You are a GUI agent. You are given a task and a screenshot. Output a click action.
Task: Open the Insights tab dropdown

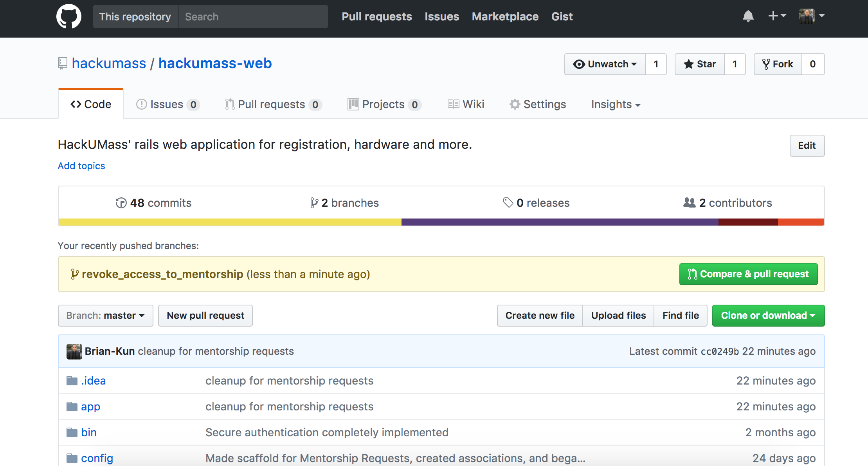[616, 104]
